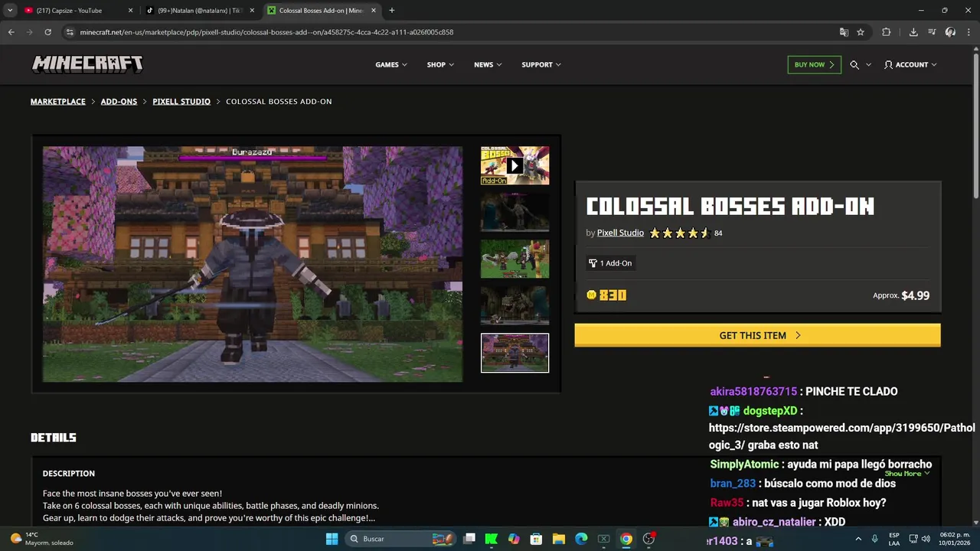Click the address bar URL
The width and height of the screenshot is (980, 551).
tap(266, 32)
